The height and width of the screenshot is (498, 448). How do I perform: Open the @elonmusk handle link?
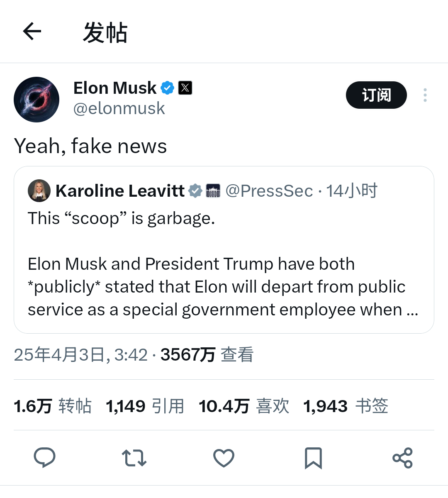[119, 108]
